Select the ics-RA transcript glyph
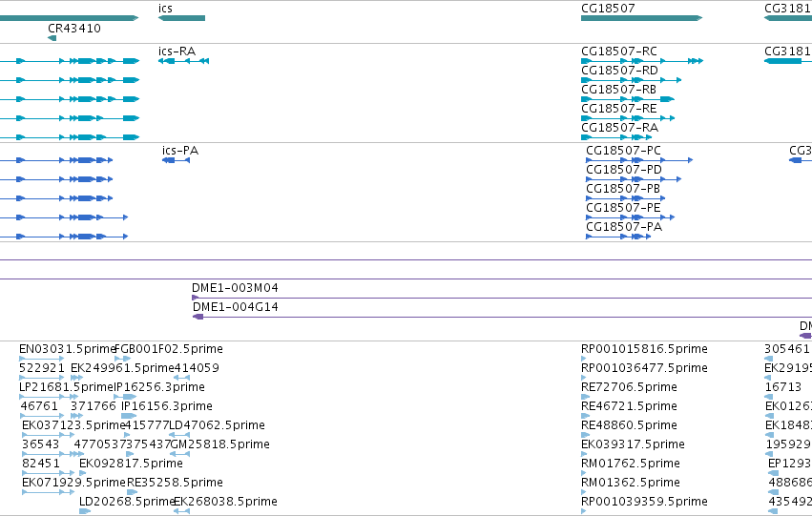Image resolution: width=812 pixels, height=516 pixels. coord(183,61)
